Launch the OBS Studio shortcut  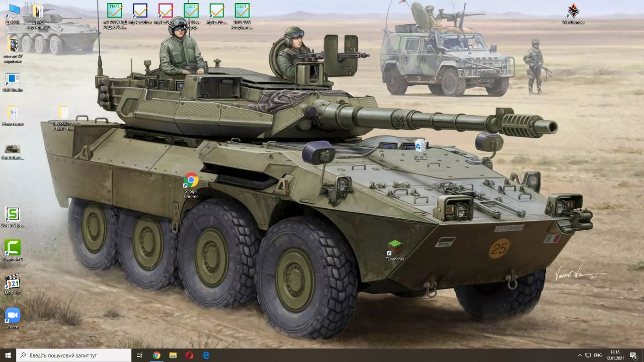(x=13, y=82)
